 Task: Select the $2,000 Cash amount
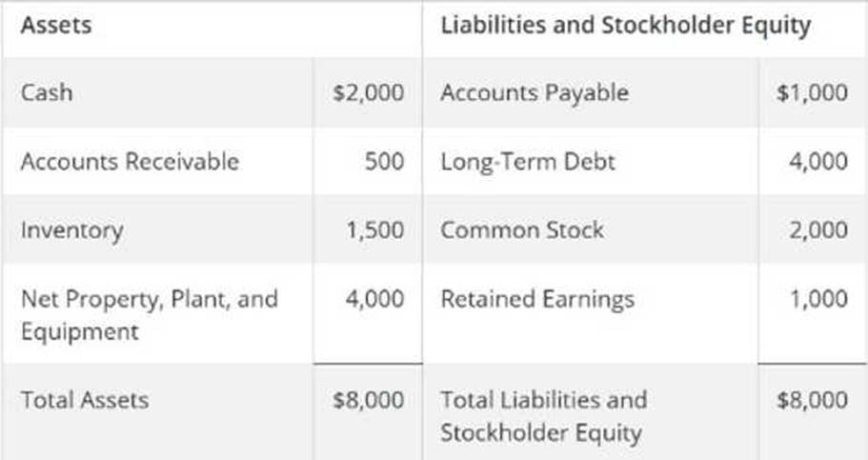pos(369,92)
